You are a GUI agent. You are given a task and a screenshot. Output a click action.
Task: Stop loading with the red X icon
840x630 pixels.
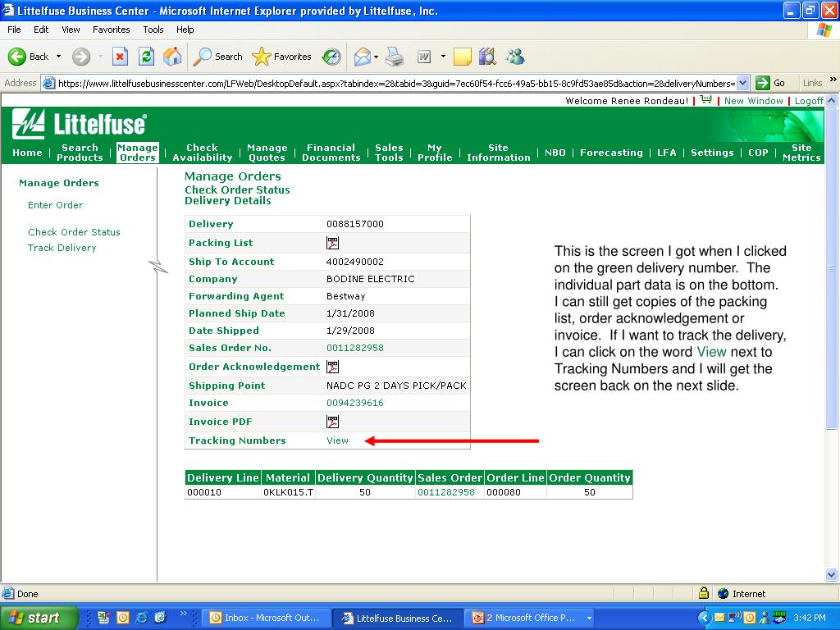pos(120,57)
